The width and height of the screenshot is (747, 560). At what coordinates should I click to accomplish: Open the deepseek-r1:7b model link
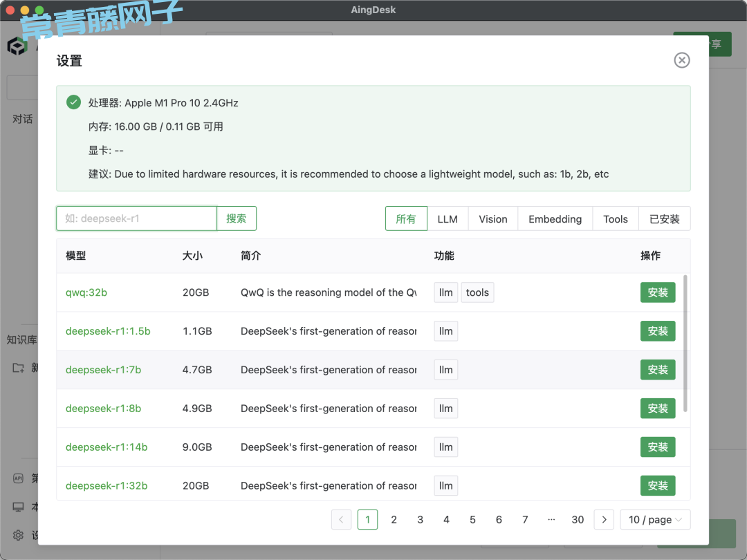coord(103,369)
